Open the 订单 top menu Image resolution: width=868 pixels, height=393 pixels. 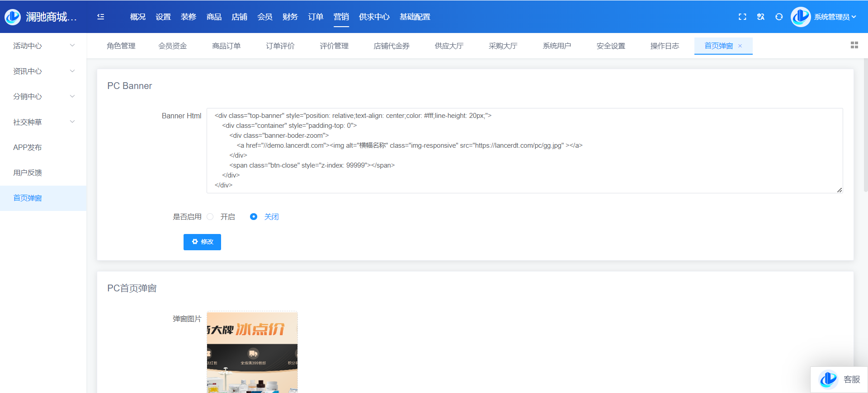(316, 17)
